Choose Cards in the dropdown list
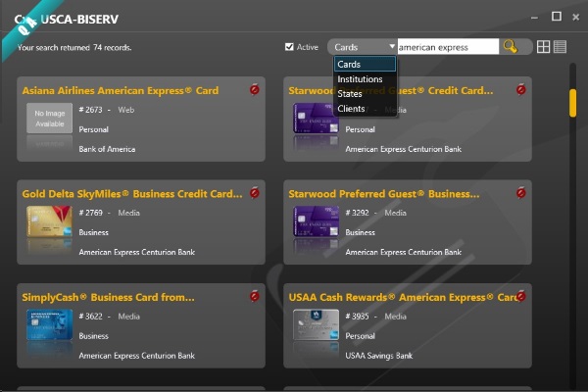 [x=365, y=64]
